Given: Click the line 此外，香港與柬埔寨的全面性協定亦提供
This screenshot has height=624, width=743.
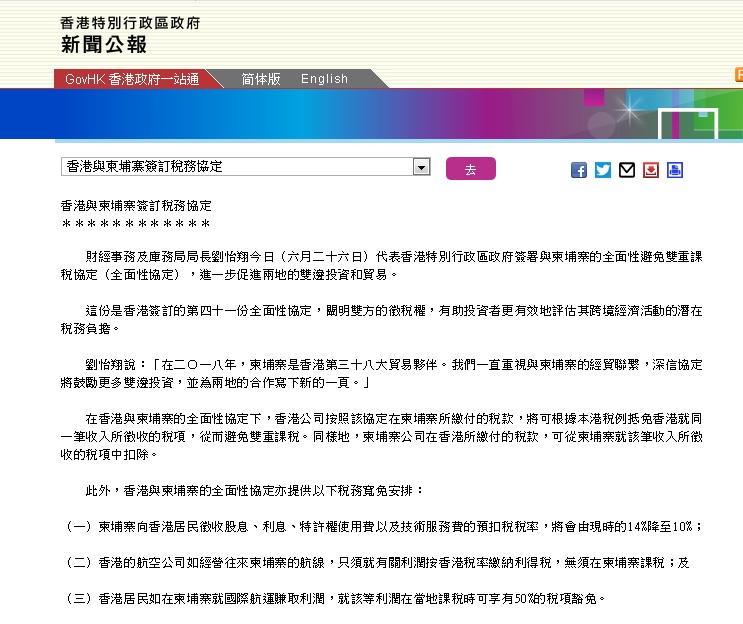Looking at the screenshot, I should pos(254,491).
